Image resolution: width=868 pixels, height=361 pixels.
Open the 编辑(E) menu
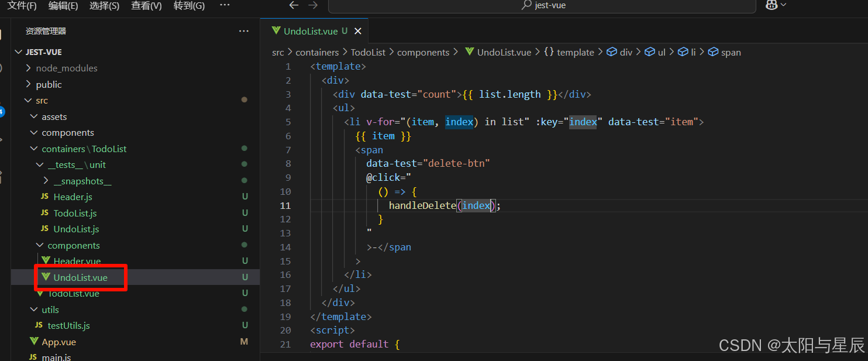63,5
